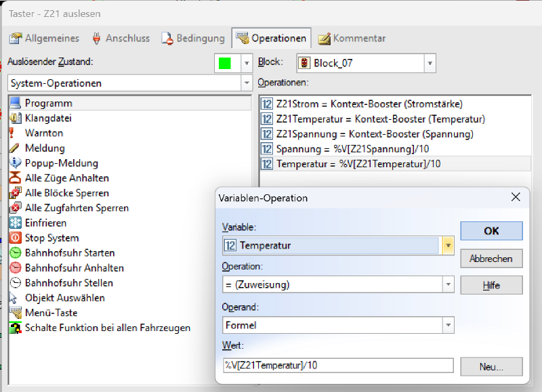Open the Auslösender Zustand state dropdown arrow
This screenshot has width=542, height=392.
tap(247, 63)
